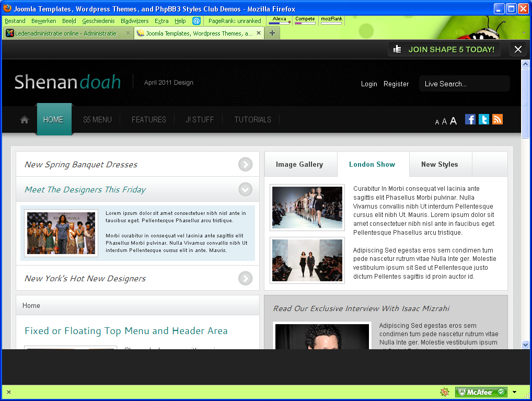Image resolution: width=532 pixels, height=401 pixels.
Task: Close the Joomla Templates browser tab
Action: pyautogui.click(x=259, y=33)
